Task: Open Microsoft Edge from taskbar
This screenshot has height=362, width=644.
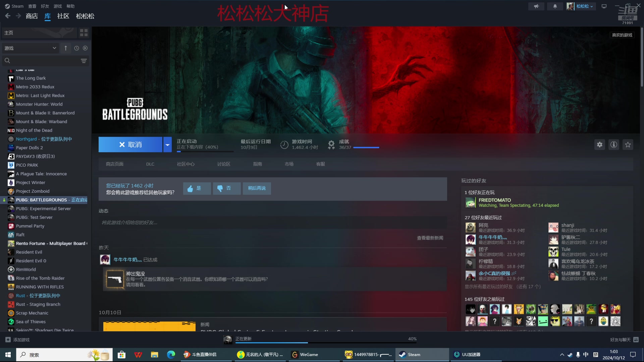Action: point(171,355)
